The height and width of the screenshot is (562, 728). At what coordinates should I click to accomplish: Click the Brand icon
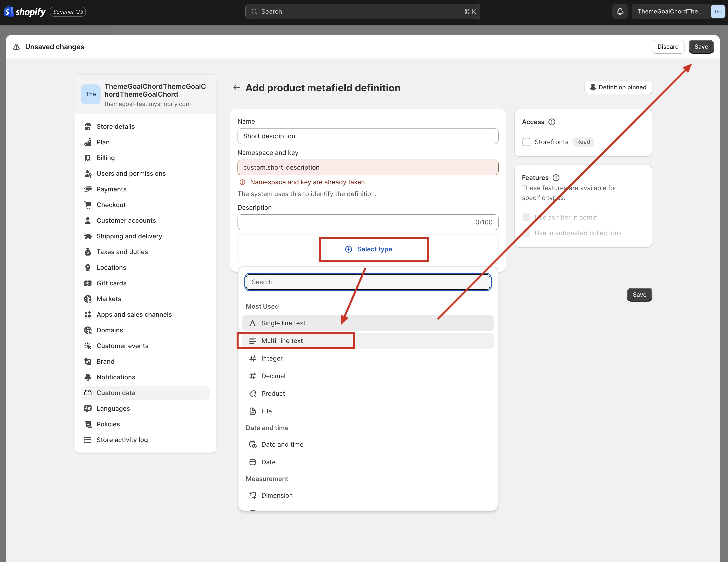click(x=88, y=362)
